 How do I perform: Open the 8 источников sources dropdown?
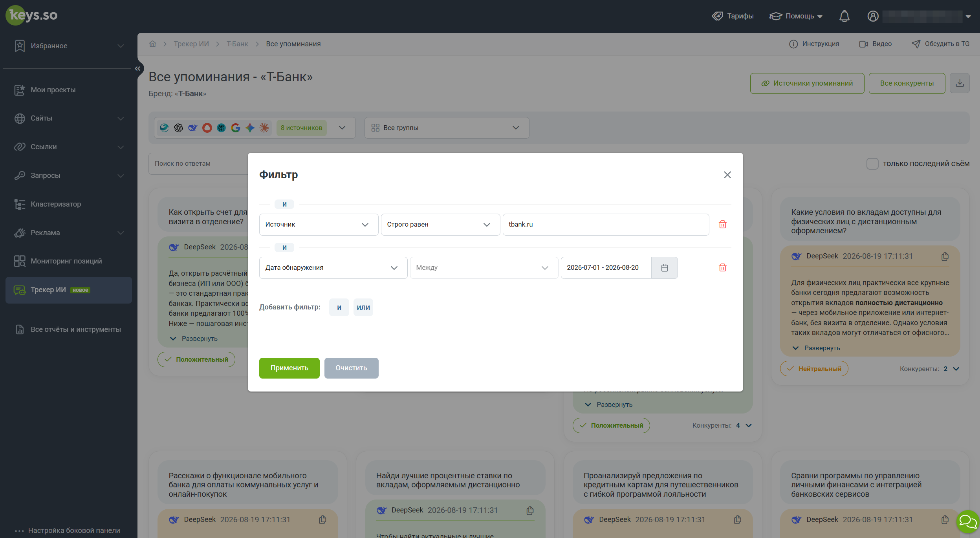(x=255, y=128)
